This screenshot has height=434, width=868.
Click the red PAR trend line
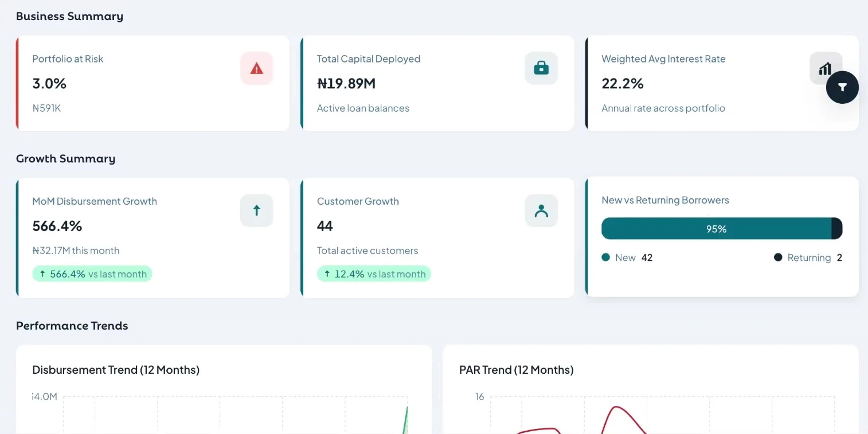coord(616,408)
